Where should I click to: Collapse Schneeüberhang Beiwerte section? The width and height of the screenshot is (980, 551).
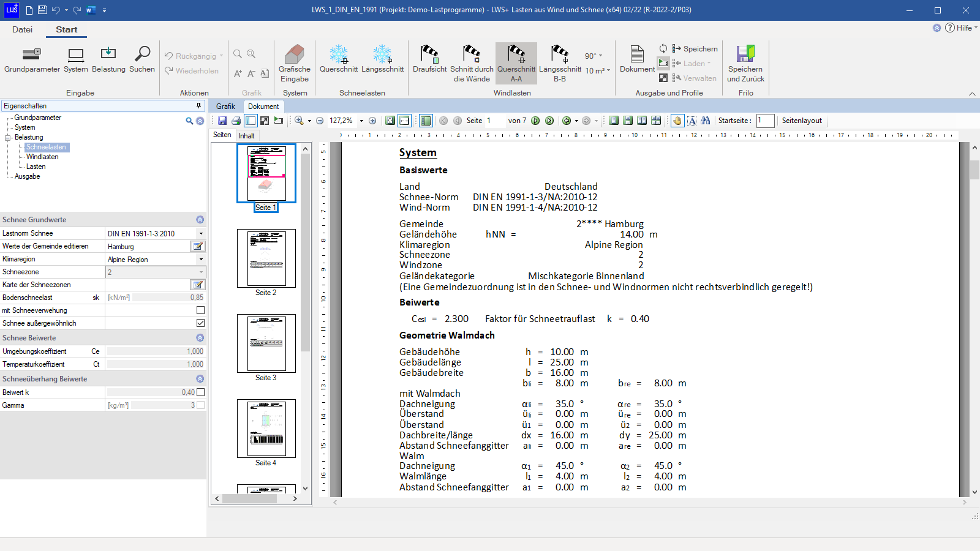(x=200, y=379)
